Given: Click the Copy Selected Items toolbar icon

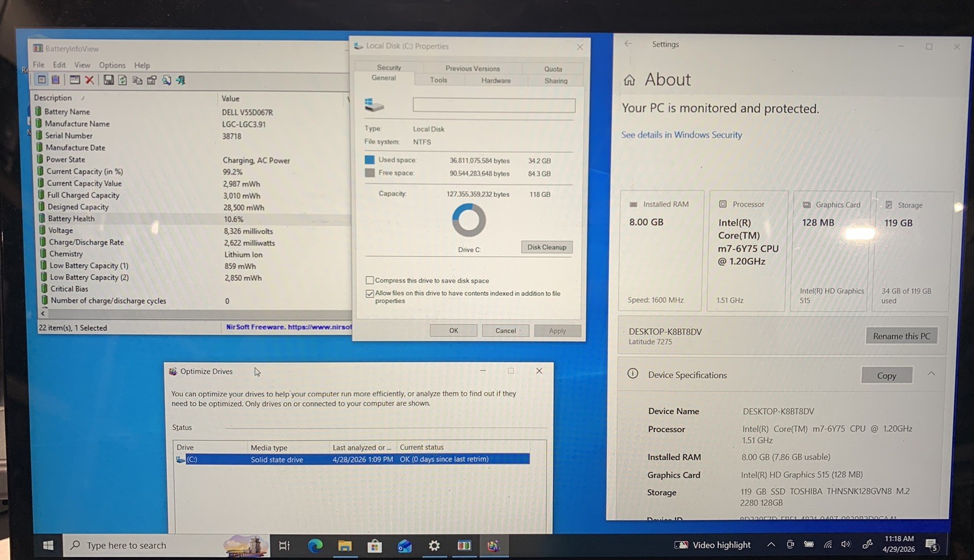Looking at the screenshot, I should [x=137, y=80].
